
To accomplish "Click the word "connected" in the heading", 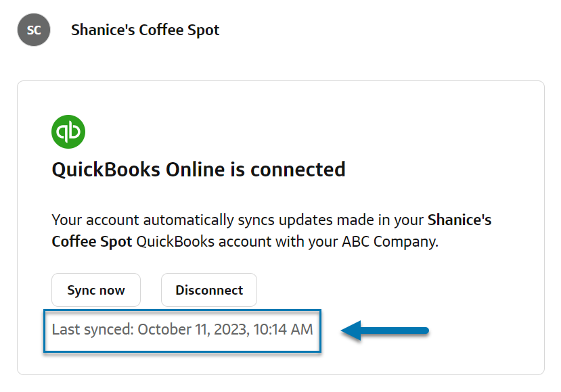I will point(298,169).
